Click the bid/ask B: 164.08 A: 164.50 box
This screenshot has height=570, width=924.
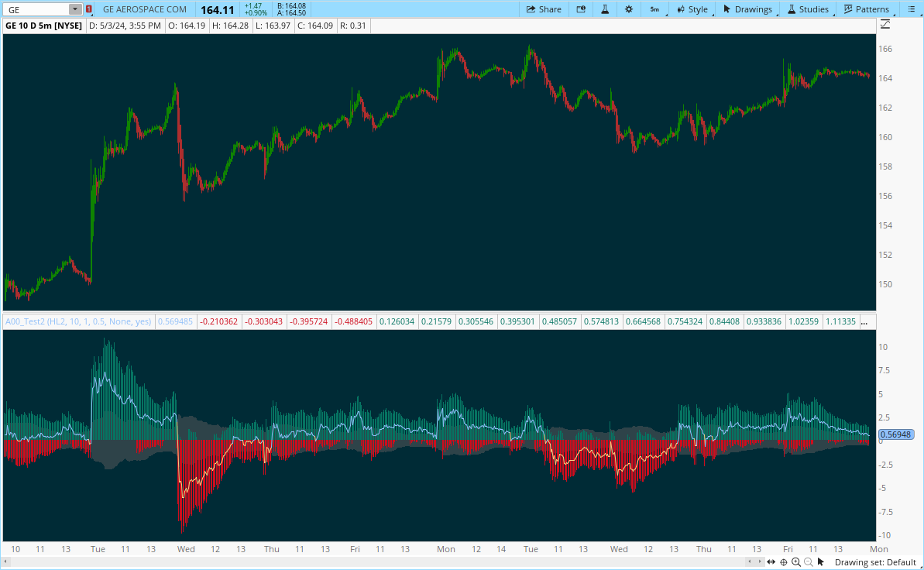point(292,9)
